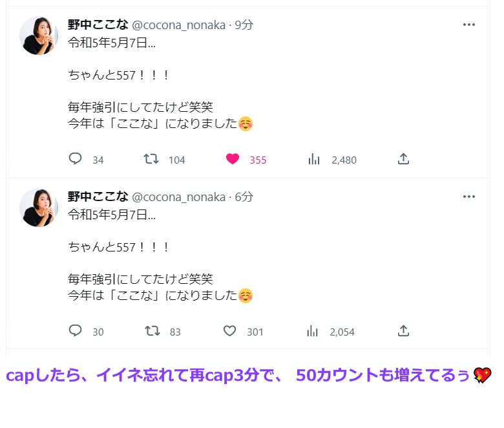Open the 9分 timestamp link
This screenshot has width=504, height=428.
244,25
